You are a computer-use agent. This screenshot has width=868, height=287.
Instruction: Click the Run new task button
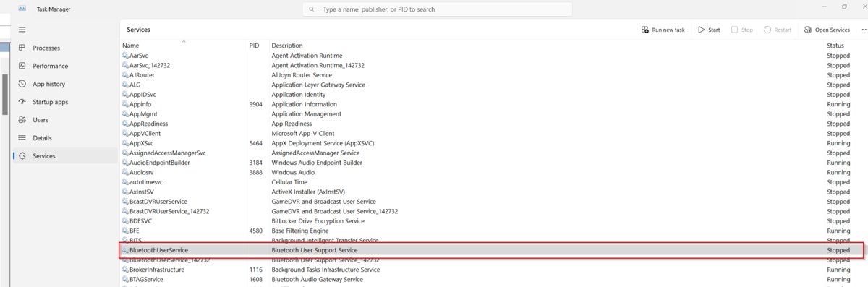(x=663, y=30)
